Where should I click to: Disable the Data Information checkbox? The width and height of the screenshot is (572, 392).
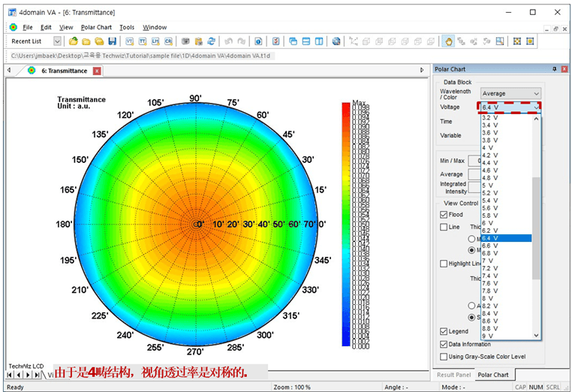tap(444, 344)
